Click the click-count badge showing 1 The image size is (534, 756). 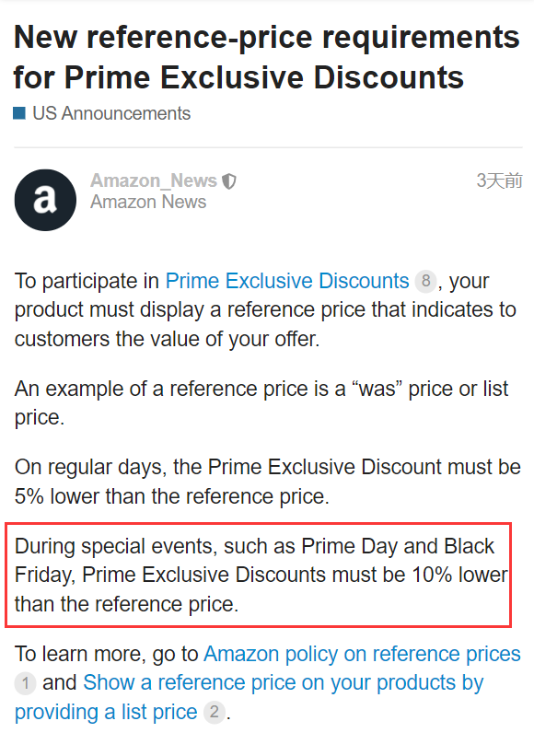click(25, 683)
